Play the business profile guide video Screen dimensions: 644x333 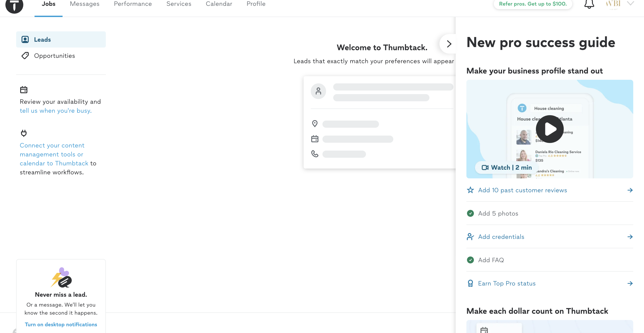click(550, 129)
